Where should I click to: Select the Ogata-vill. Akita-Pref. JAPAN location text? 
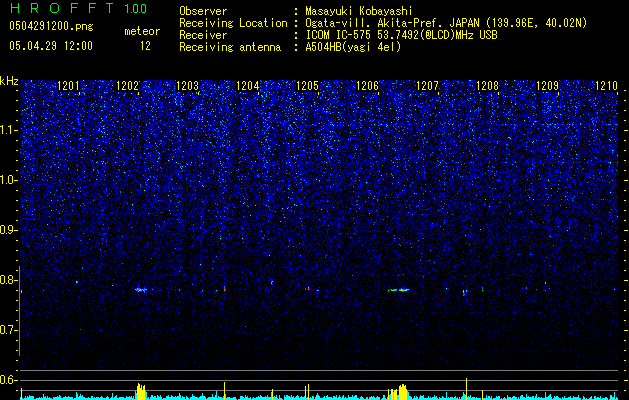[446, 23]
